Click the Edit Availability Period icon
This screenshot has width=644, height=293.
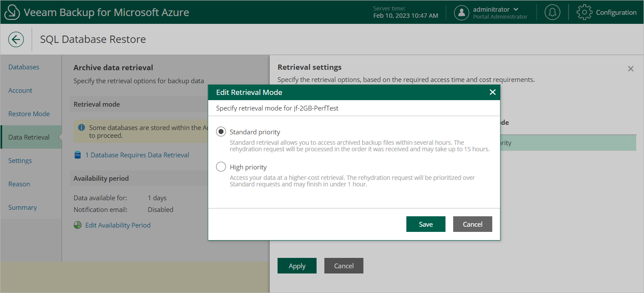pyautogui.click(x=78, y=225)
